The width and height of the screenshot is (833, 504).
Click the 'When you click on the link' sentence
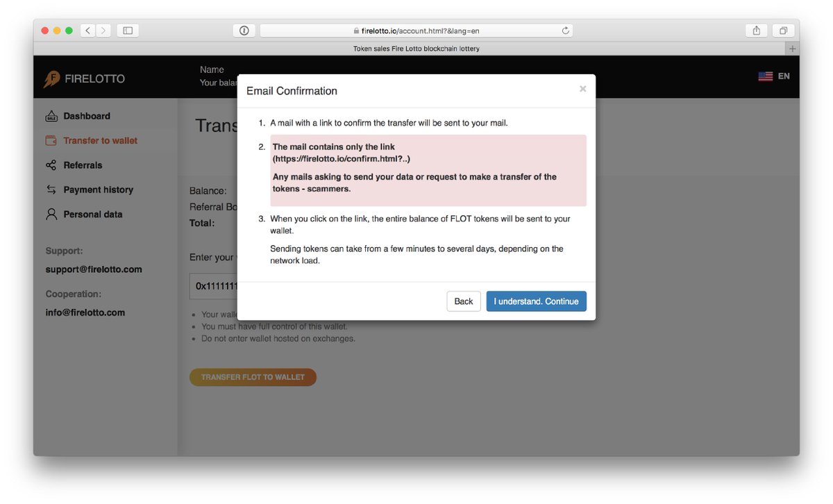pyautogui.click(x=420, y=224)
